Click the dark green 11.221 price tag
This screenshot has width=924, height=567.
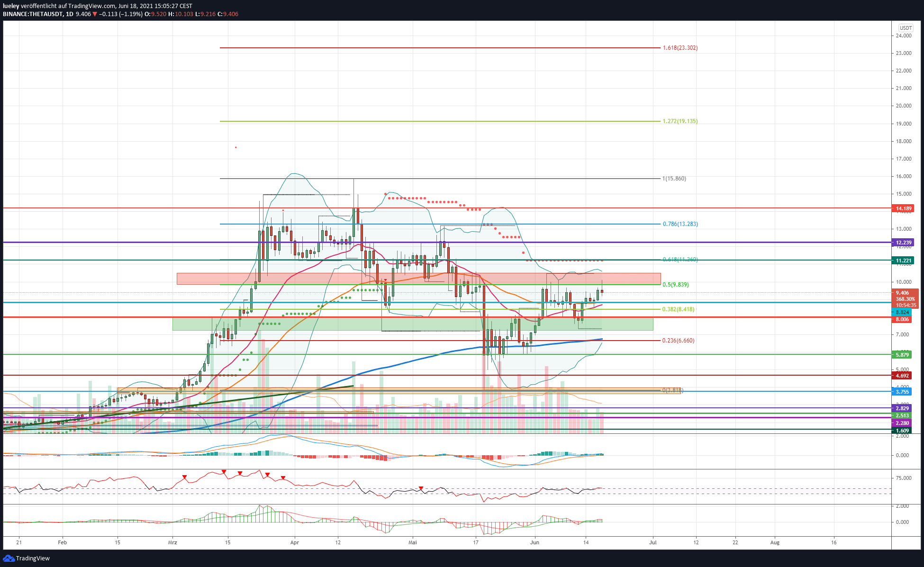[x=903, y=261]
